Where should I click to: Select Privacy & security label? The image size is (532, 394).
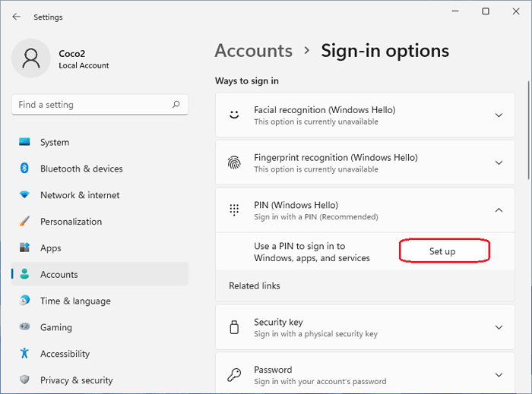pyautogui.click(x=76, y=380)
